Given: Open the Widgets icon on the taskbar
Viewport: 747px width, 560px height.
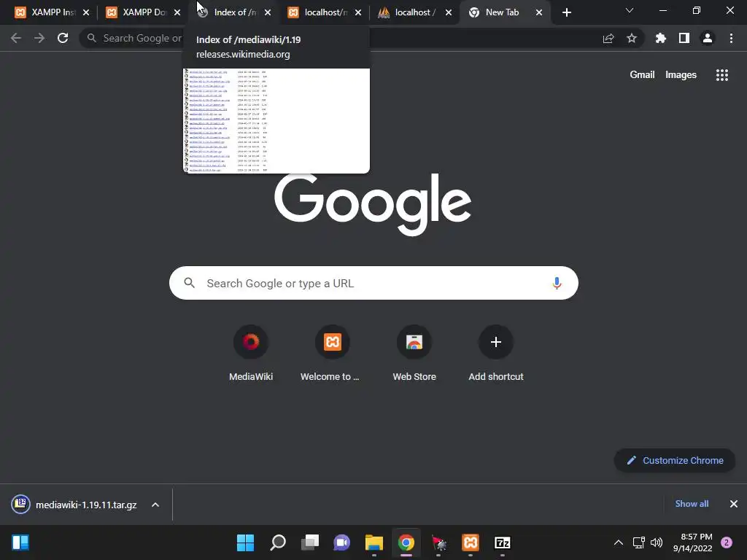Looking at the screenshot, I should pyautogui.click(x=20, y=542).
